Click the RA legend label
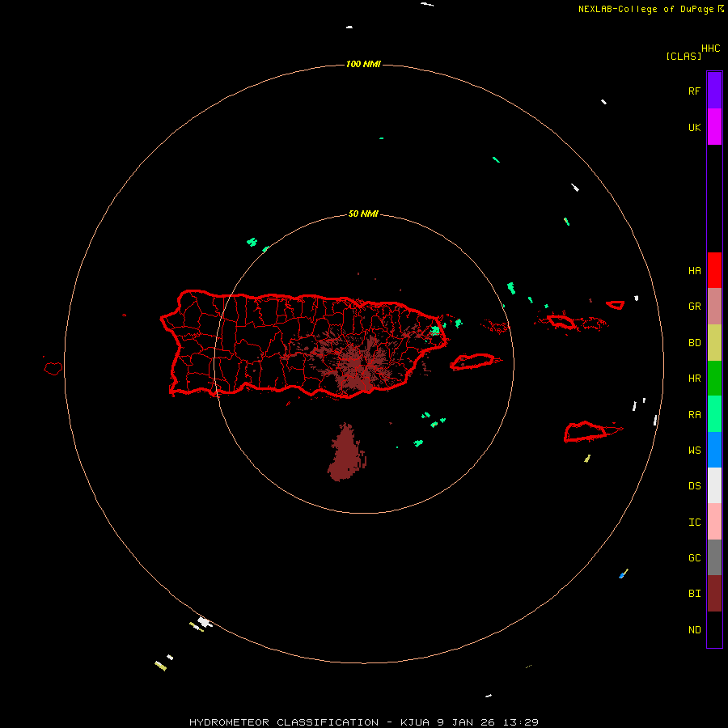The image size is (728, 728). click(694, 415)
